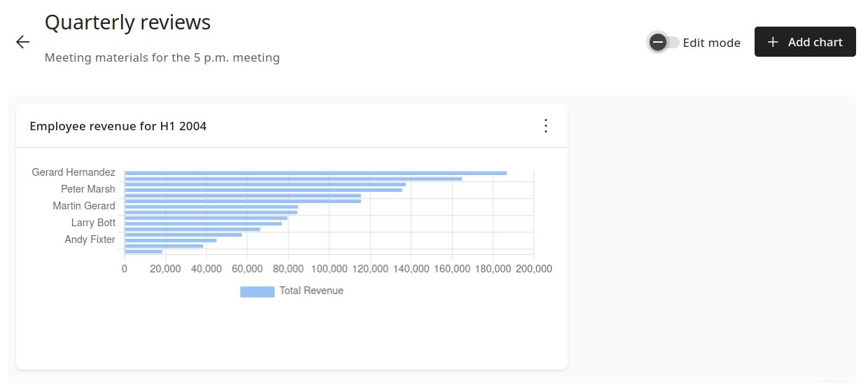Click the Employee revenue for H1 2004 title
The width and height of the screenshot is (868, 383).
click(118, 126)
